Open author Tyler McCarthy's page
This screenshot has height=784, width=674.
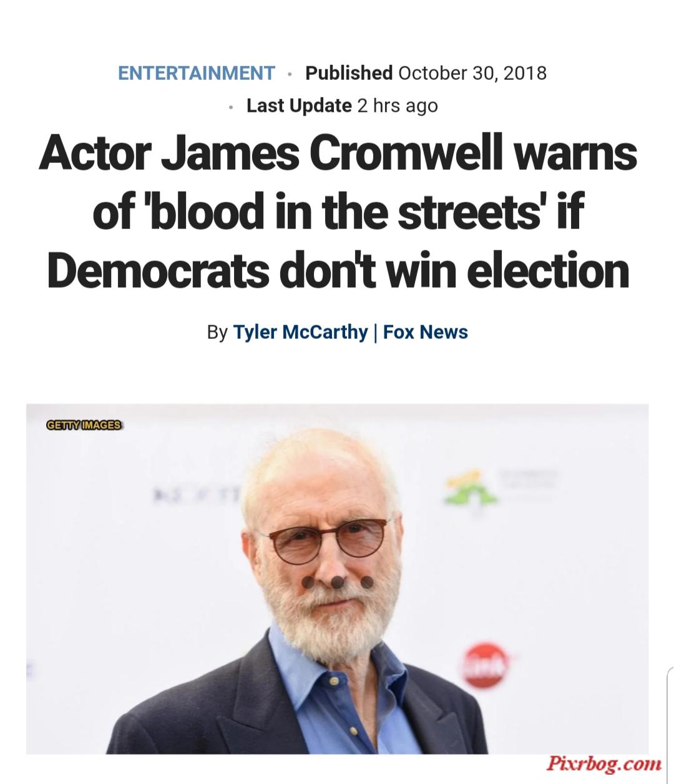tap(300, 331)
